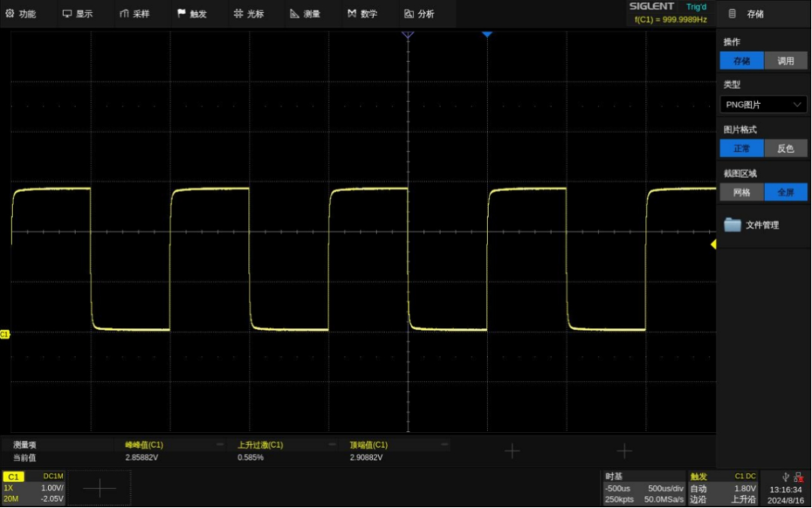
Task: Remove the 顶端值(C1) measurement with dash
Action: (444, 444)
